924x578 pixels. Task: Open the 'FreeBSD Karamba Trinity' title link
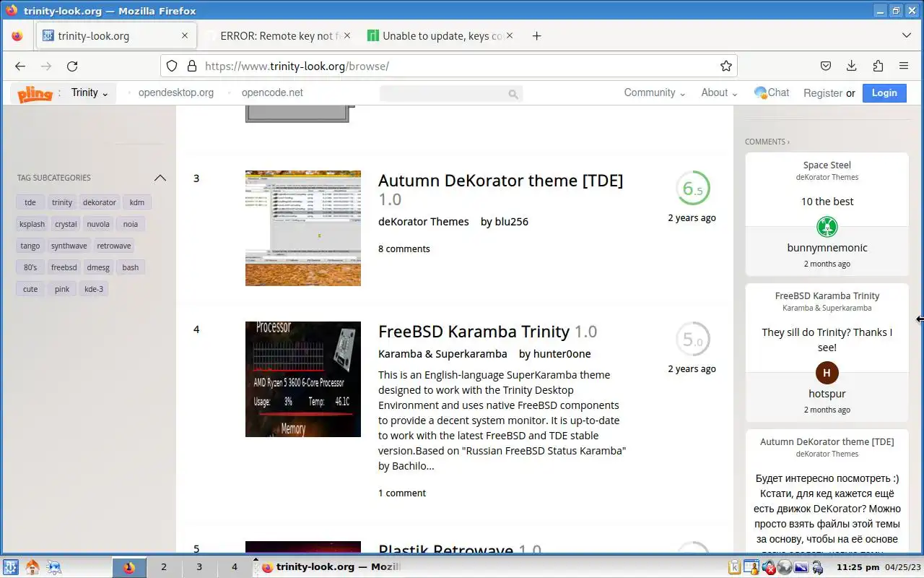click(474, 332)
